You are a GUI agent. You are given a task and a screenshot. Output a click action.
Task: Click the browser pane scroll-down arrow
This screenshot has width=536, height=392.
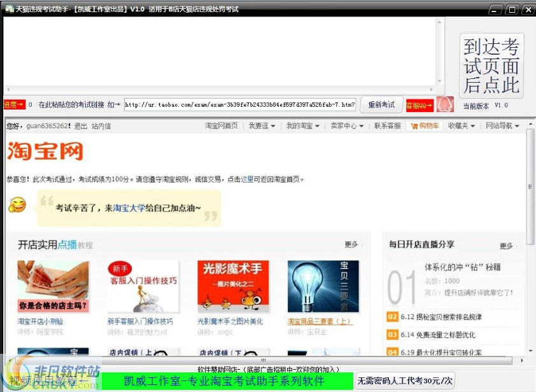point(530,351)
